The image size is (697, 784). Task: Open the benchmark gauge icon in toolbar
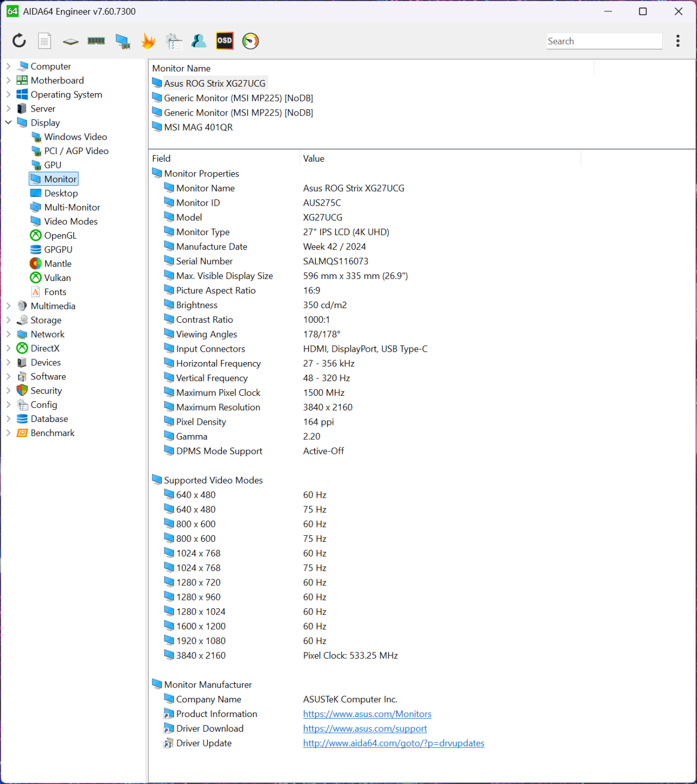pos(250,41)
